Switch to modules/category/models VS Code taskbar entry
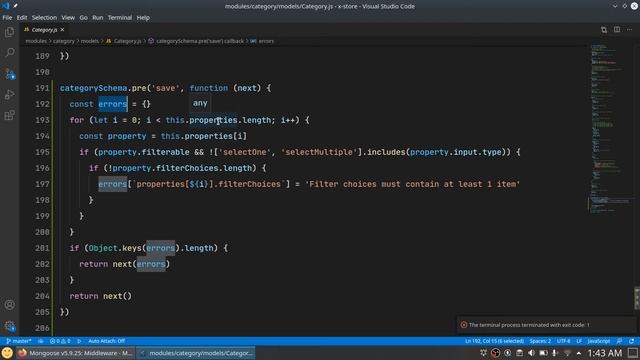Viewport: 640px width, 360px height. click(196, 353)
